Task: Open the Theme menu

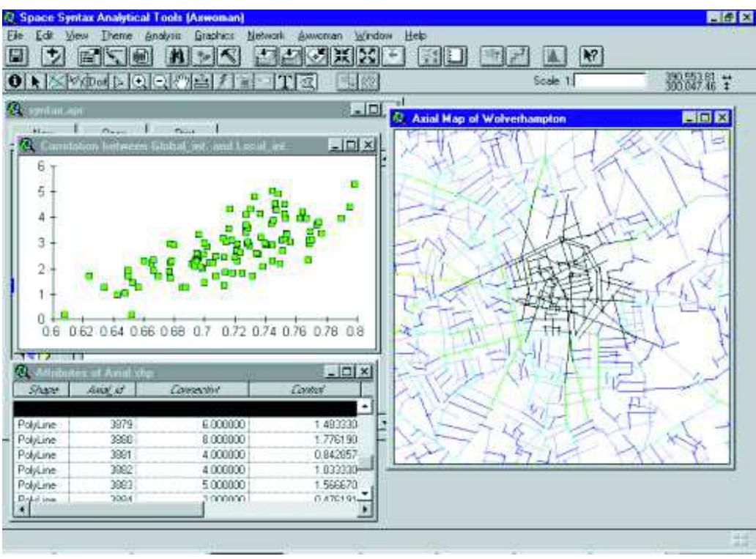Action: coord(116,36)
